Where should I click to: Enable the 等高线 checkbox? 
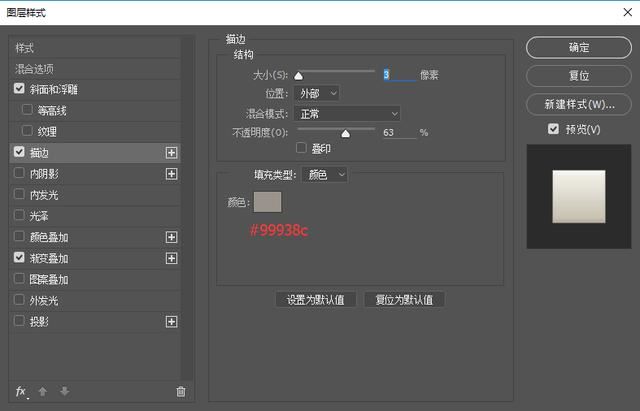27,109
